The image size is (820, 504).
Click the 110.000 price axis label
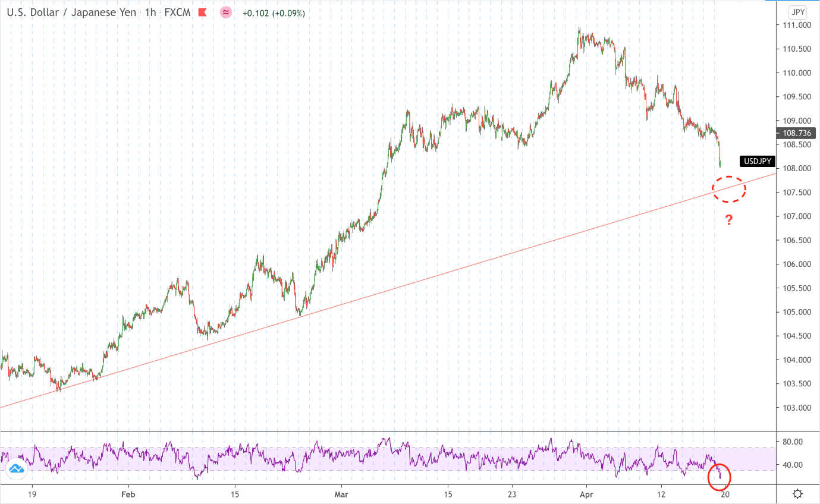(x=796, y=73)
